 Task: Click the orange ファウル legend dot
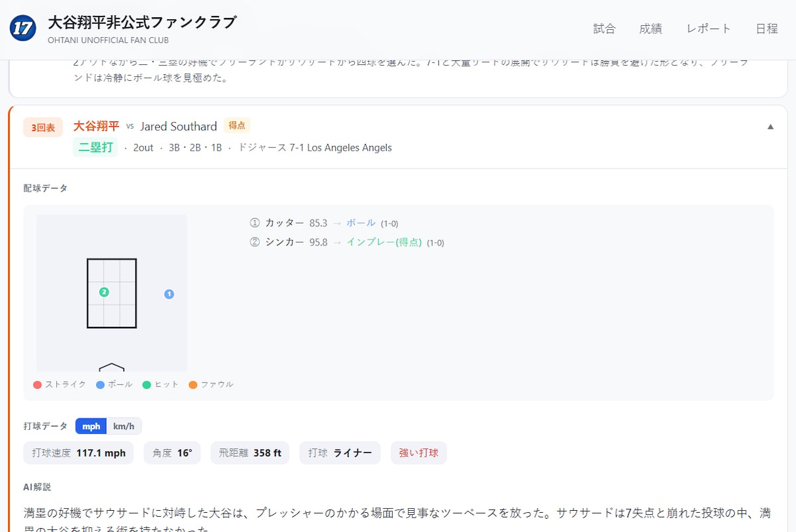193,385
